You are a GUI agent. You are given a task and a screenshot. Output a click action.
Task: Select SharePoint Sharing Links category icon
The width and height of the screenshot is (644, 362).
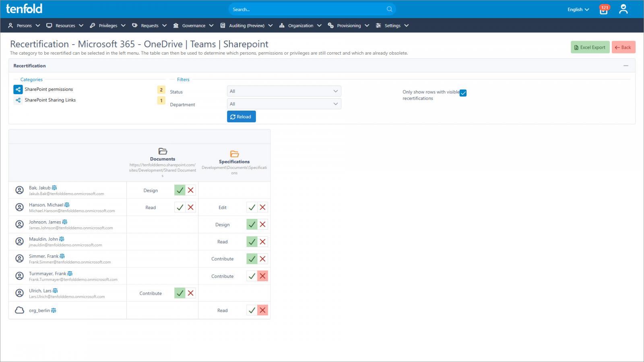[18, 100]
